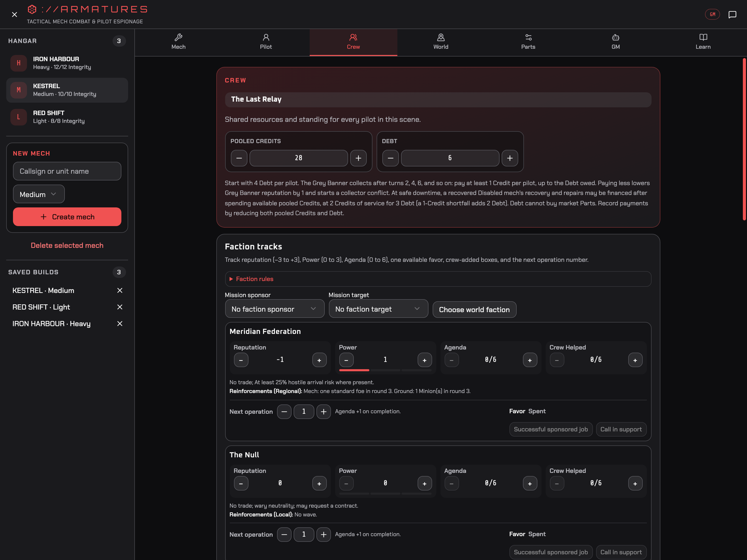Decrease Pooled Credits with minus icon
The width and height of the screenshot is (747, 560).
click(239, 158)
